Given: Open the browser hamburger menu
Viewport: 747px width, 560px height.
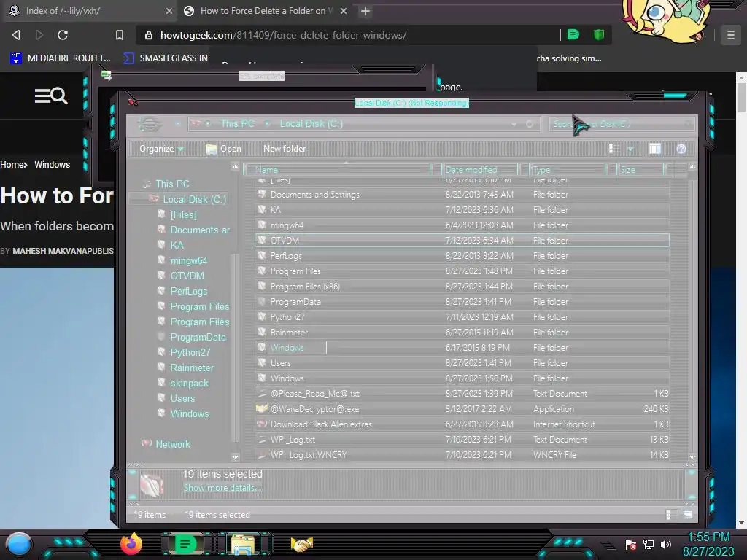Looking at the screenshot, I should pos(730,35).
